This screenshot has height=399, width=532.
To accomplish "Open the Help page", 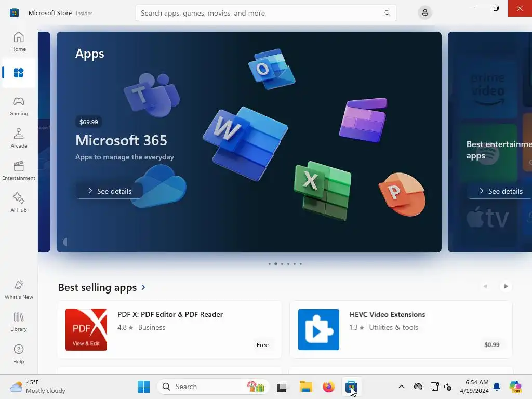I will [x=19, y=354].
